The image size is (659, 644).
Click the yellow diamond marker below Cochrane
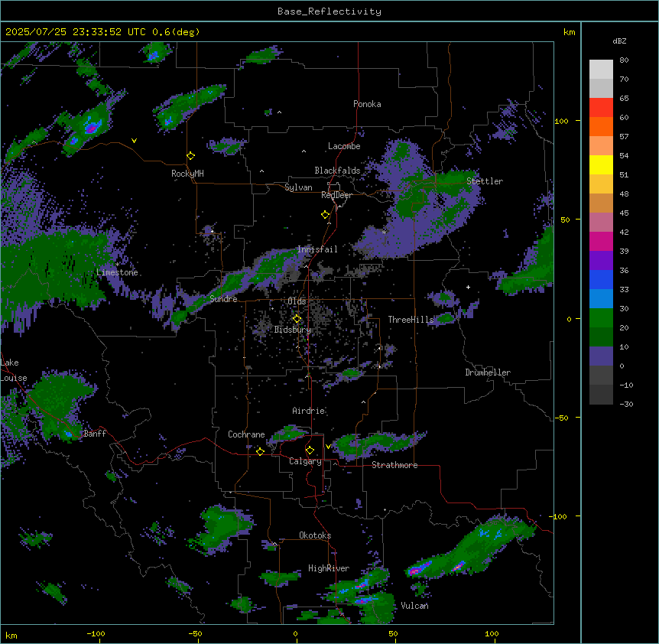(x=260, y=451)
